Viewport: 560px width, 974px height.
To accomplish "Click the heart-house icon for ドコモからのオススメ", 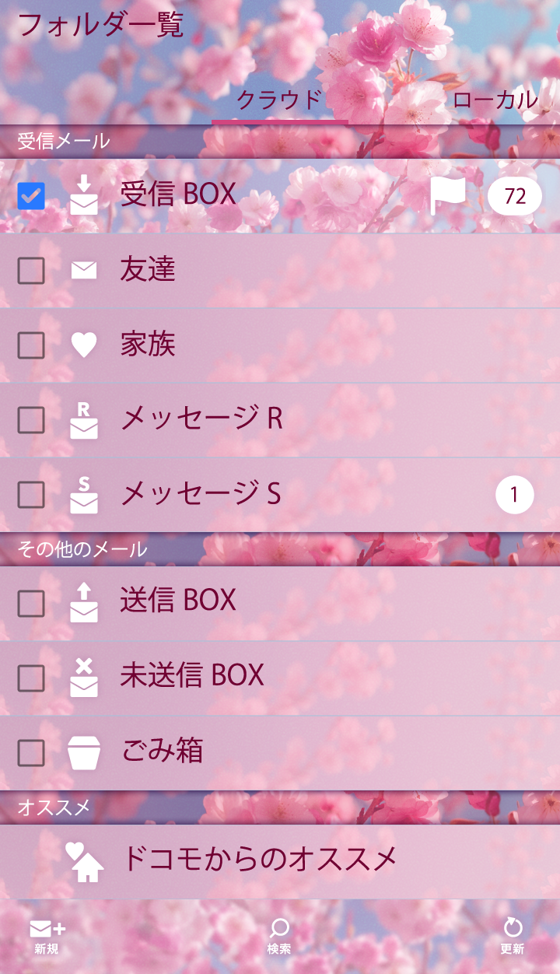I will (x=85, y=861).
